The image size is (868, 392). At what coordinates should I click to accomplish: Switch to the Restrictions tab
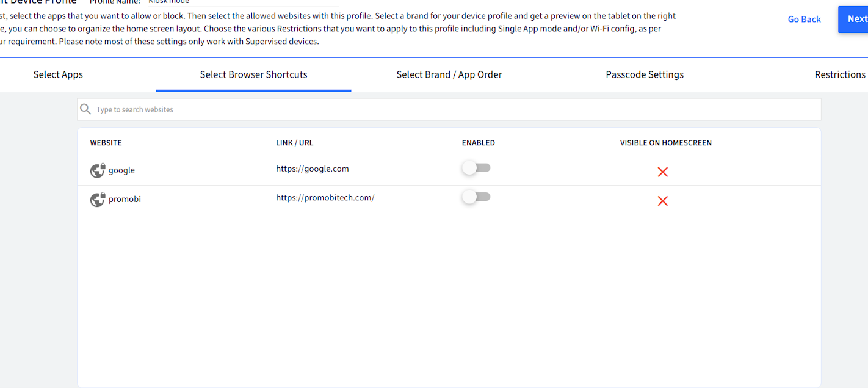[x=839, y=74]
